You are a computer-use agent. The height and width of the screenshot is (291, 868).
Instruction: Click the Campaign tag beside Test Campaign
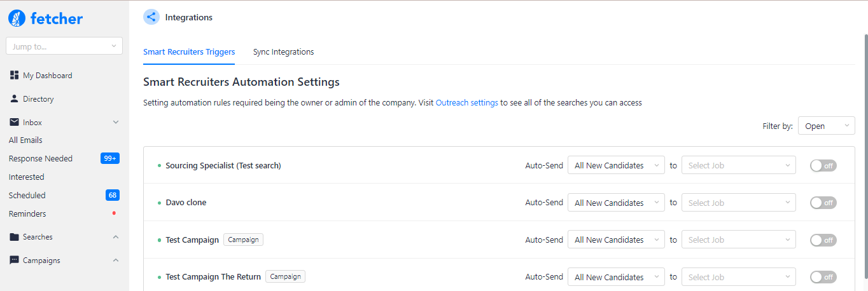click(x=243, y=240)
